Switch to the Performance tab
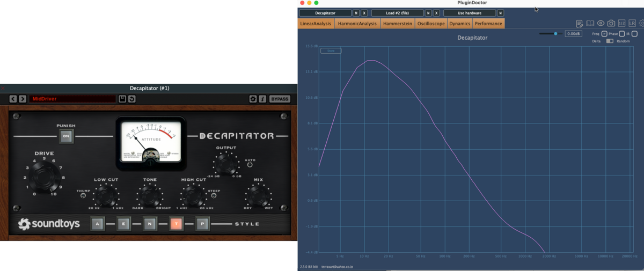644x271 pixels. [488, 24]
